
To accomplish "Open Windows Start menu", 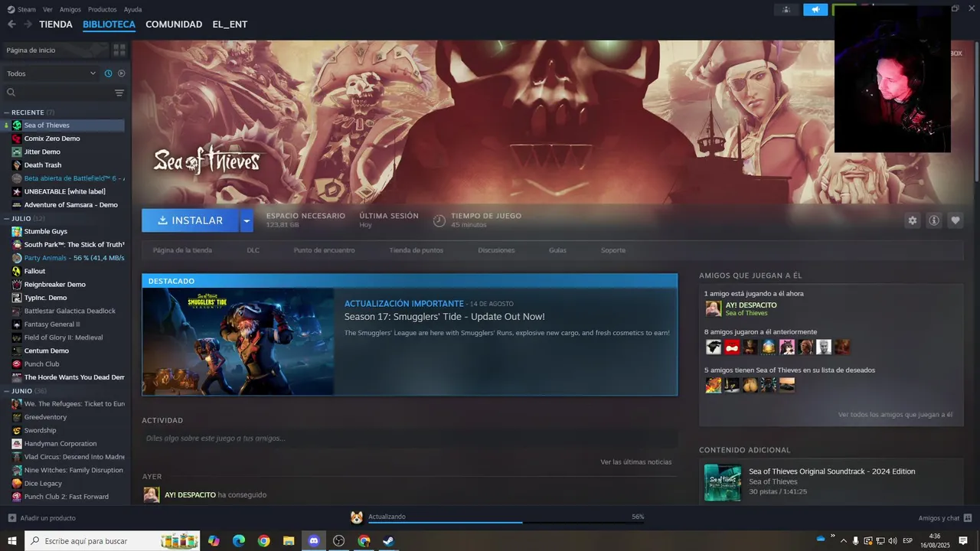I will [x=11, y=541].
